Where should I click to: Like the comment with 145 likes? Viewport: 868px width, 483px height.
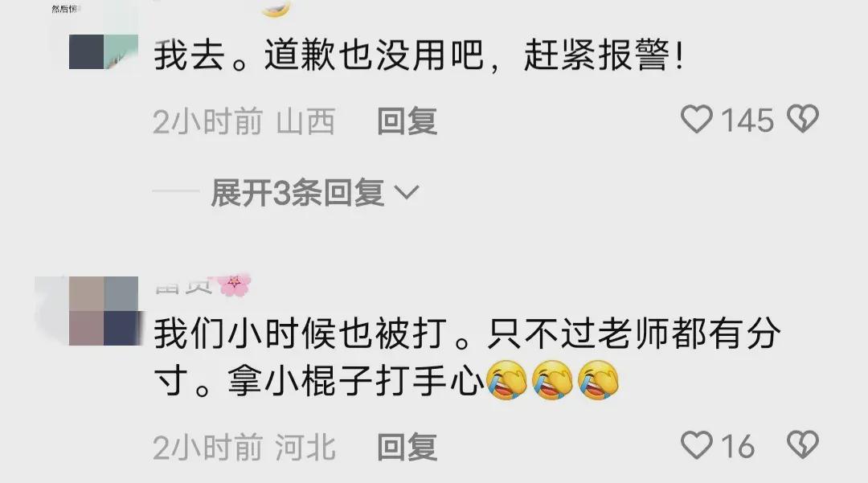point(696,119)
